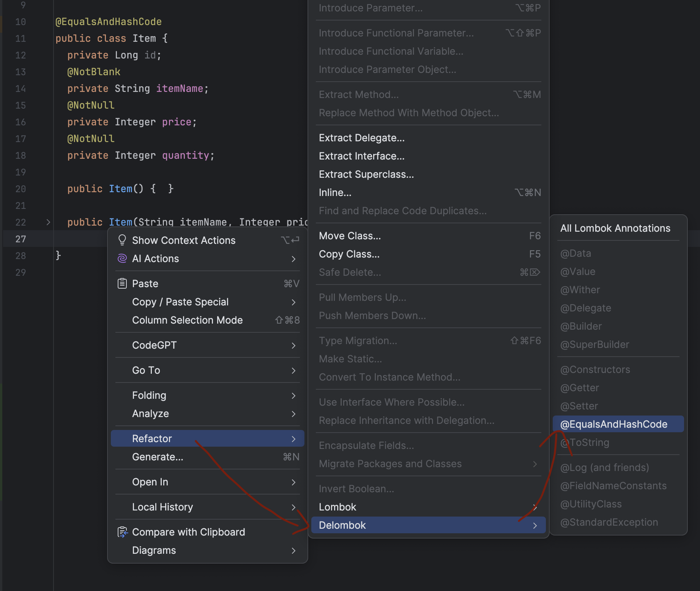Viewport: 700px width, 591px height.
Task: Choose Extract Delegate...
Action: coord(428,138)
